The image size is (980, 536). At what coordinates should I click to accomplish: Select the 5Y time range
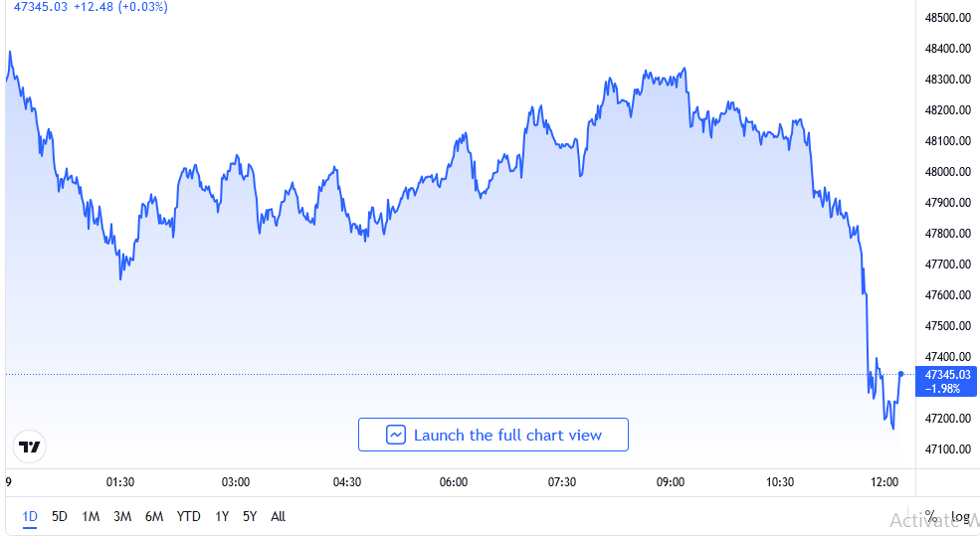(250, 516)
